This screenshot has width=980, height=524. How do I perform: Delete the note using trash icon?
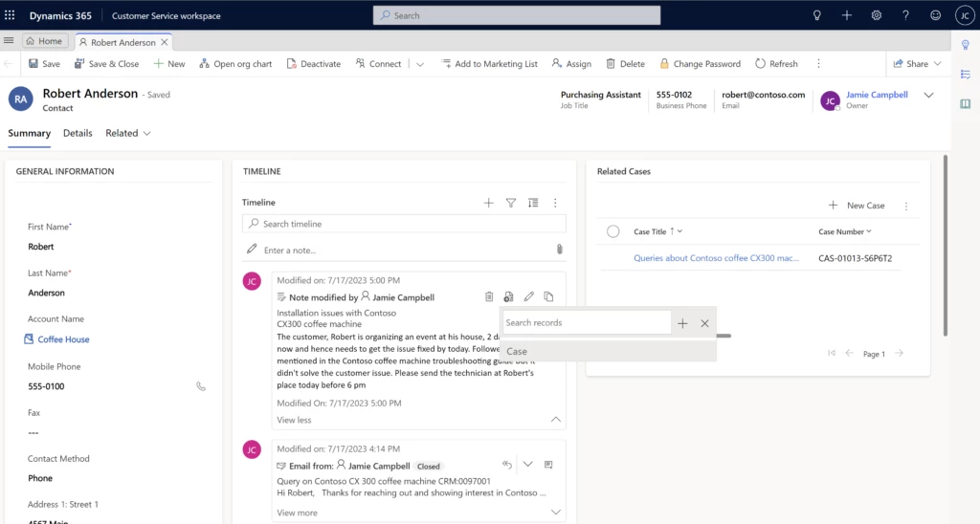(x=489, y=297)
